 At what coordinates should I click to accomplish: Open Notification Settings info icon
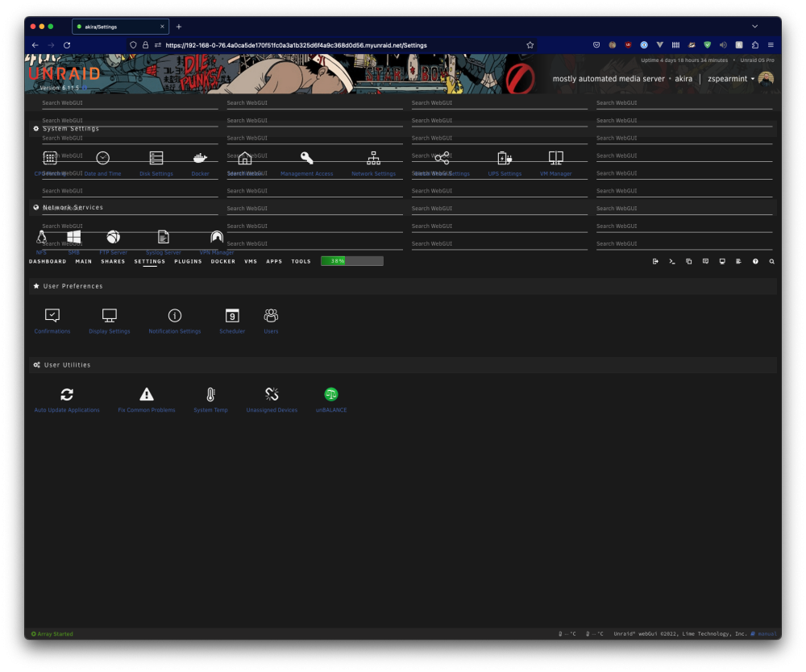tap(175, 315)
